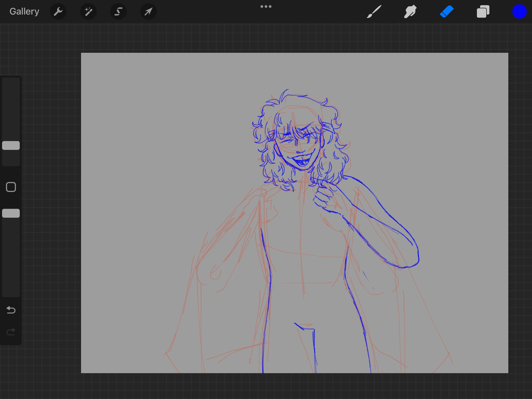
Task: Redo the last undone action
Action: coord(11,332)
